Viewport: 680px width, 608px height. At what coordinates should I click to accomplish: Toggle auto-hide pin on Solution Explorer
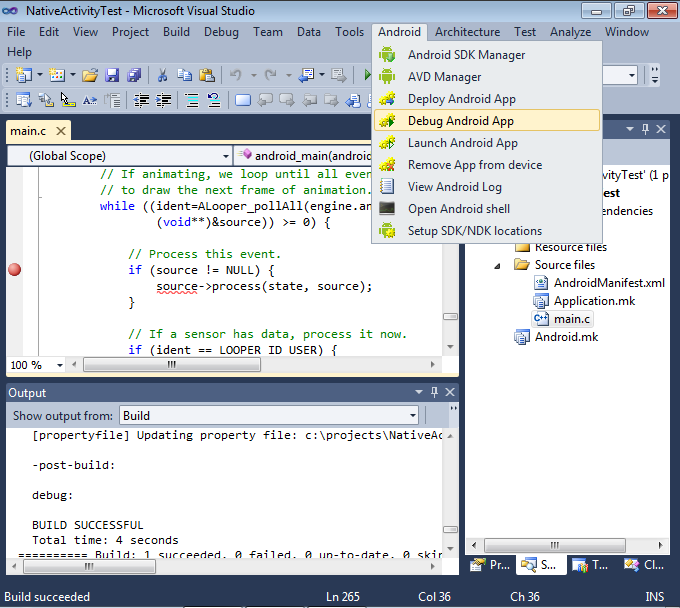click(x=645, y=129)
